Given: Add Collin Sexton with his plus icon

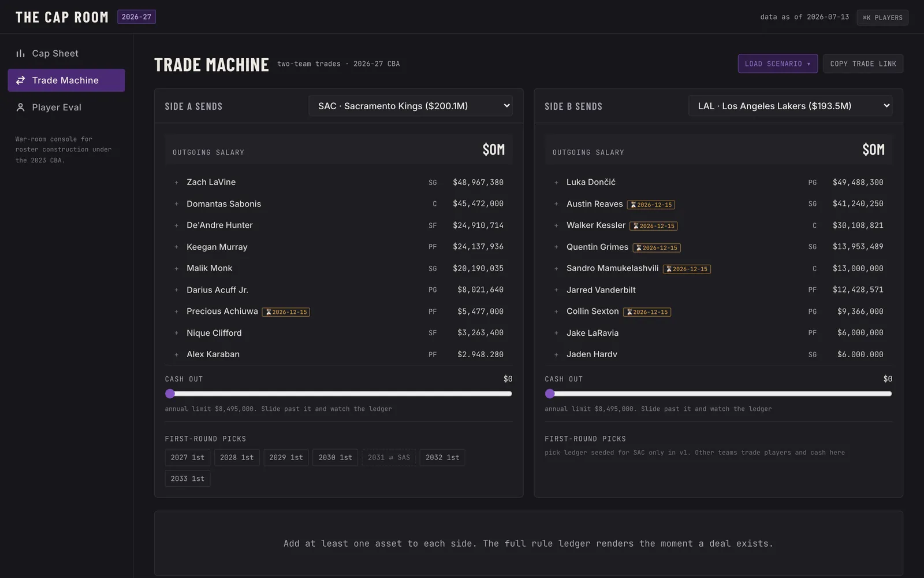Looking at the screenshot, I should [556, 312].
